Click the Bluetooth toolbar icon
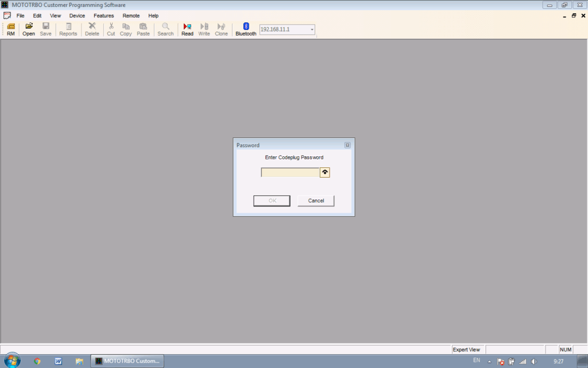The height and width of the screenshot is (368, 588). click(x=246, y=29)
